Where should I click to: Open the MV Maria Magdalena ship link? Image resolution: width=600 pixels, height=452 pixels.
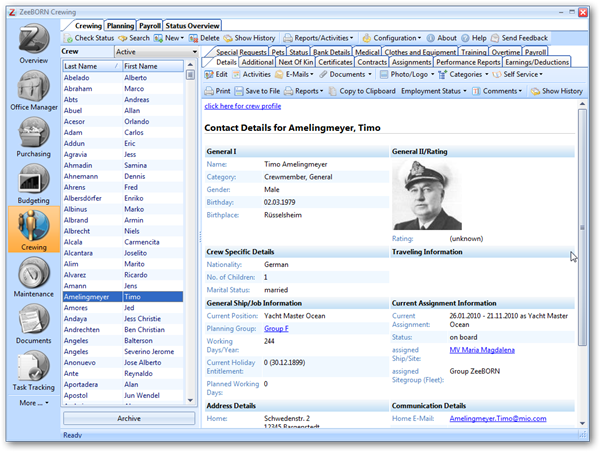coord(482,350)
